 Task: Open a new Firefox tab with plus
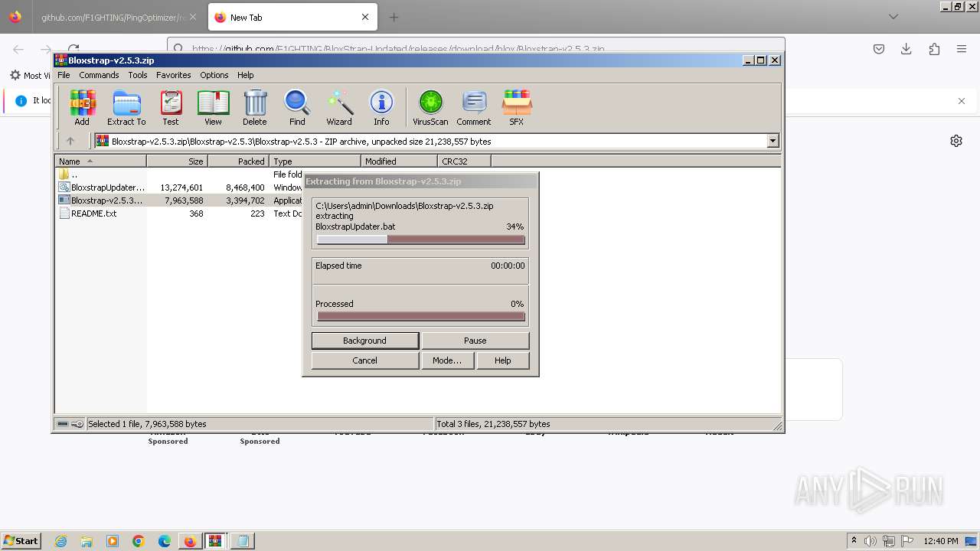tap(394, 17)
